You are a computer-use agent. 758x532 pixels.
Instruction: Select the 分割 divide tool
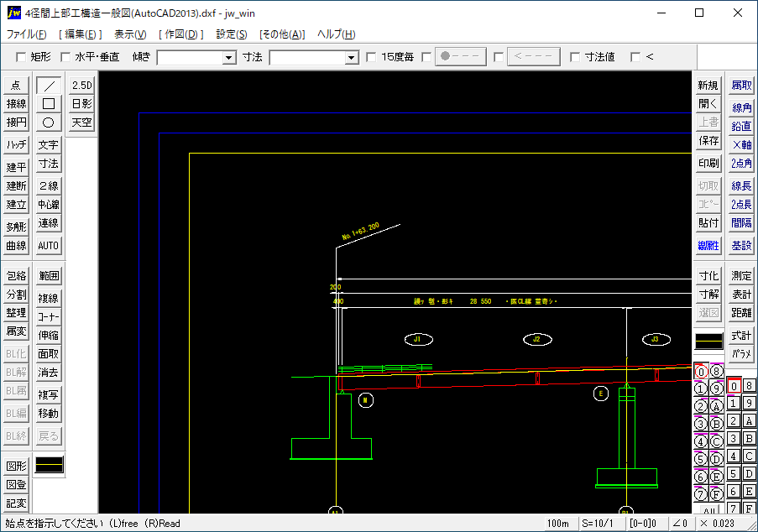point(16,295)
